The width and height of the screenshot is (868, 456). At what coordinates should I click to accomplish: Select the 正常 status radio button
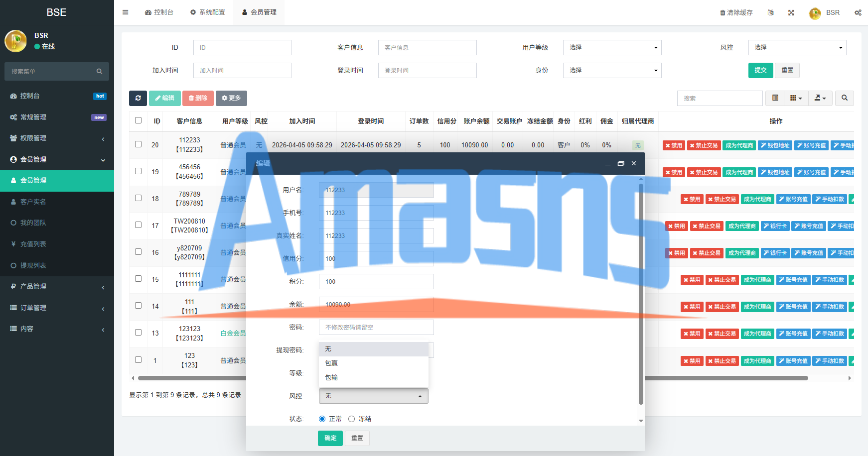pyautogui.click(x=322, y=419)
